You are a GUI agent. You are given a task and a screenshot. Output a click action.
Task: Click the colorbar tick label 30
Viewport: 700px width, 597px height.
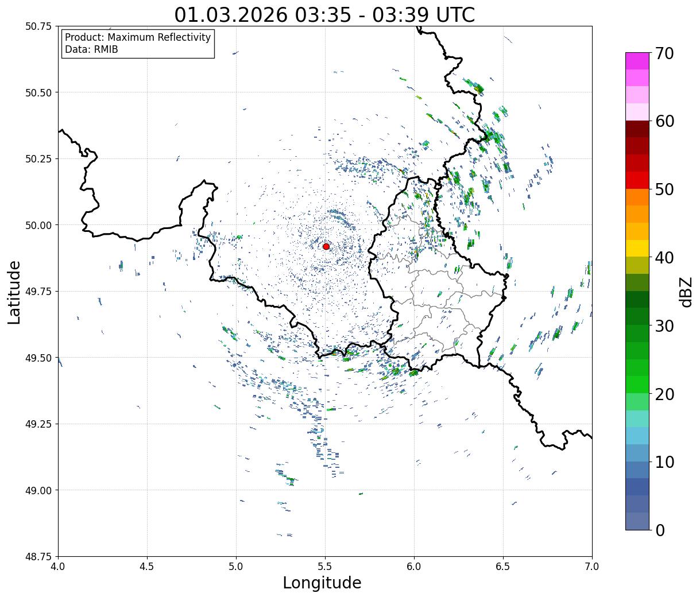[x=664, y=326]
